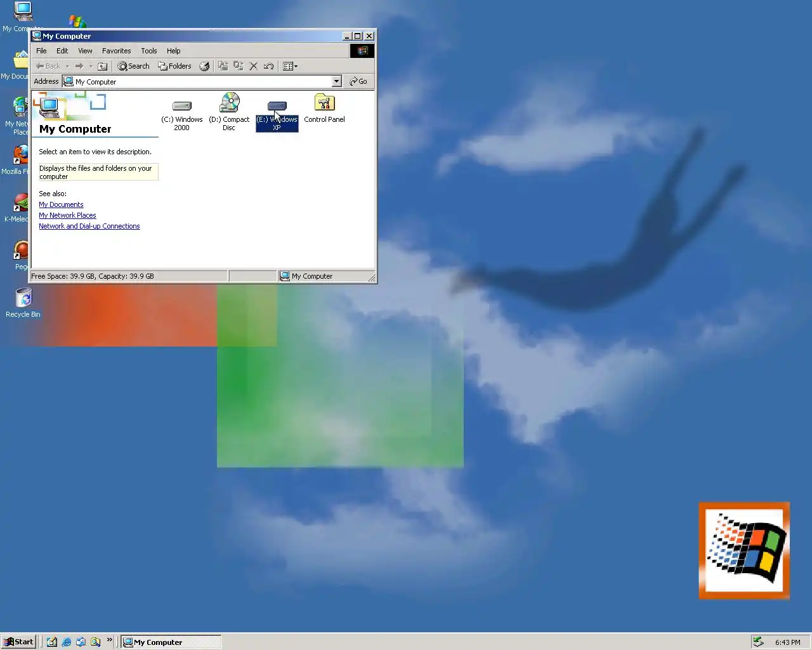Click the Forward arrow button
The image size is (812, 650).
tap(79, 66)
